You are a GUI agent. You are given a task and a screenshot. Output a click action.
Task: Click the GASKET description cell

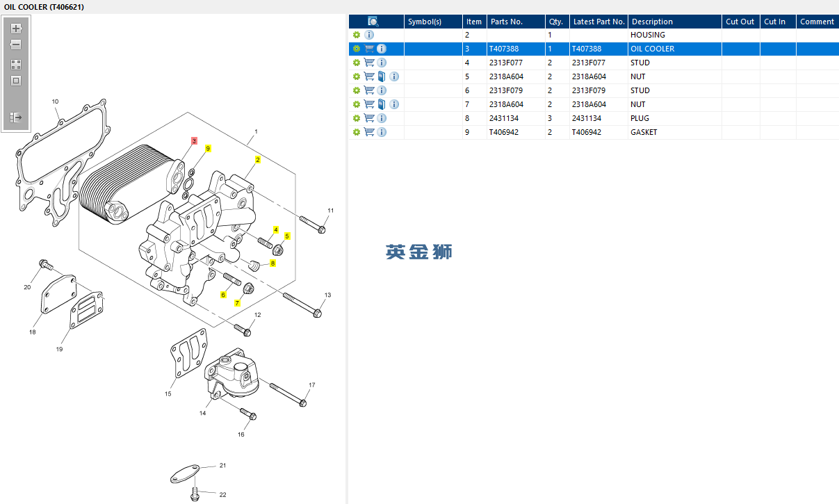tap(675, 132)
